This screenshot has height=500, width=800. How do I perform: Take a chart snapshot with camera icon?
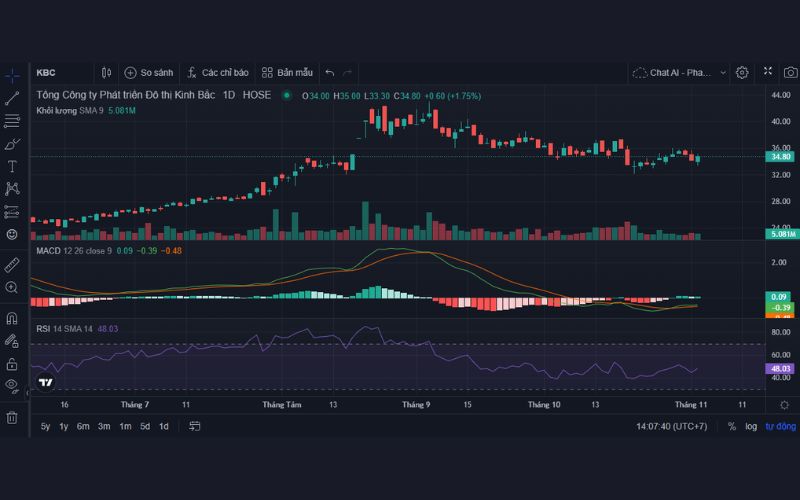(790, 72)
